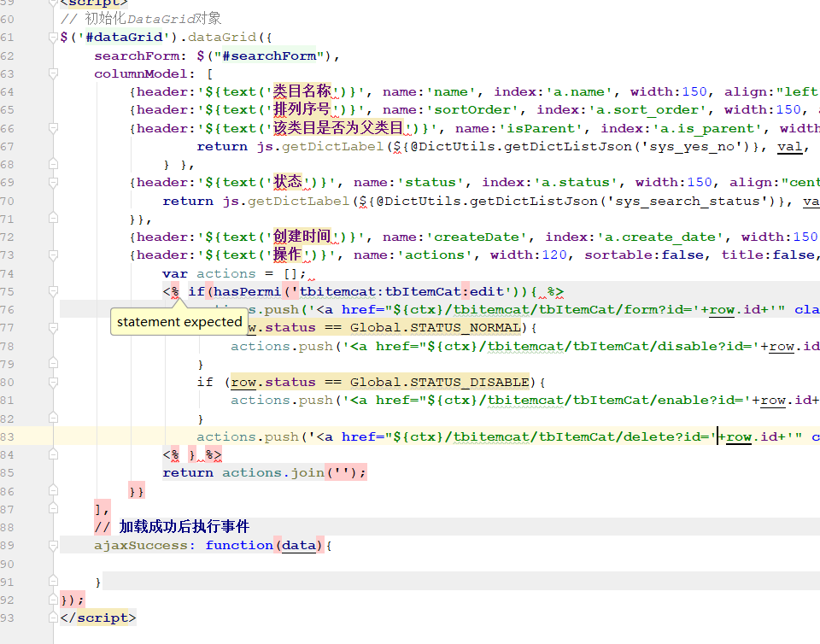Viewport: 820px width, 644px height.
Task: Fold STATUS_NORMAL if-block on line 77
Action: click(x=53, y=328)
